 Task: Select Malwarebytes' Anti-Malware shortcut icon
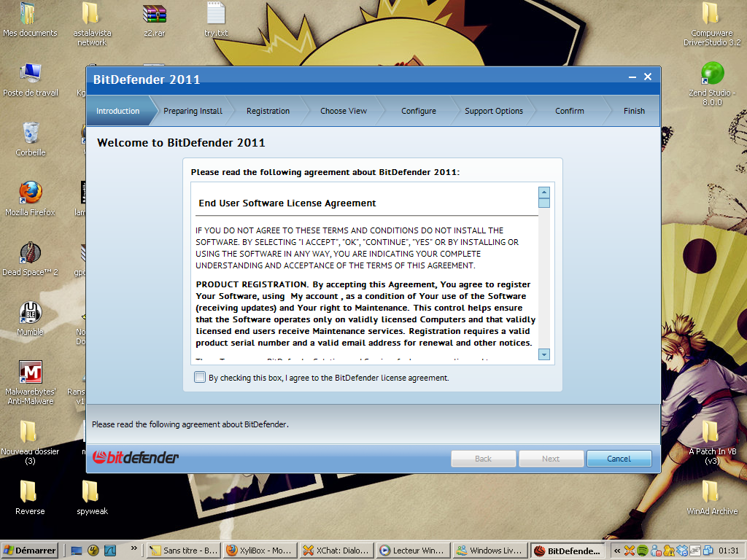pos(31,382)
